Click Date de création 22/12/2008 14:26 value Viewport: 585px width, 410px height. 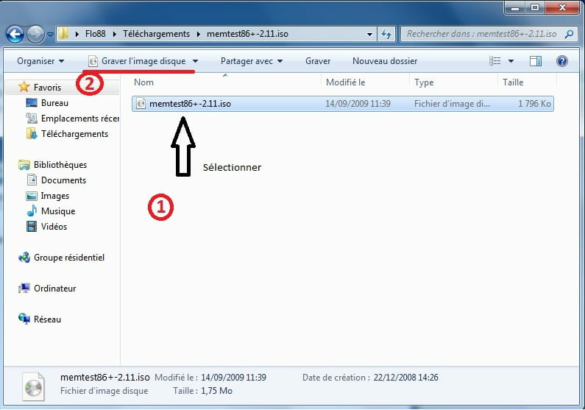click(406, 378)
